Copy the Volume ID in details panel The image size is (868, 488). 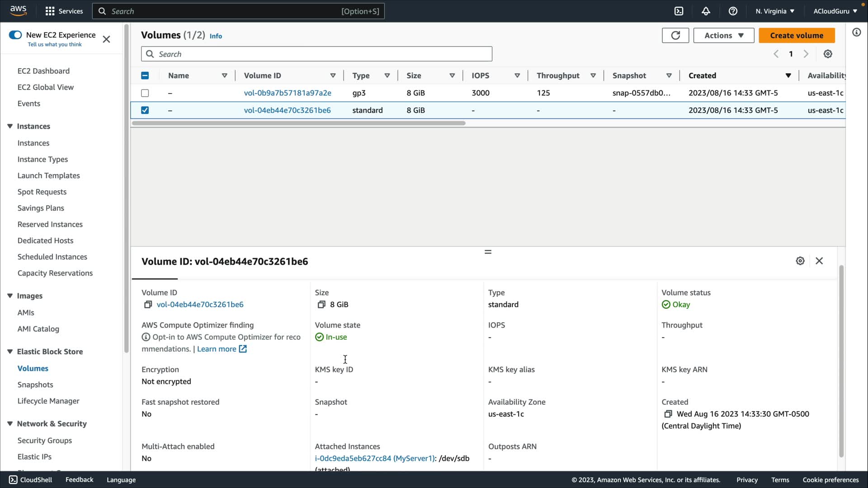[x=148, y=305]
